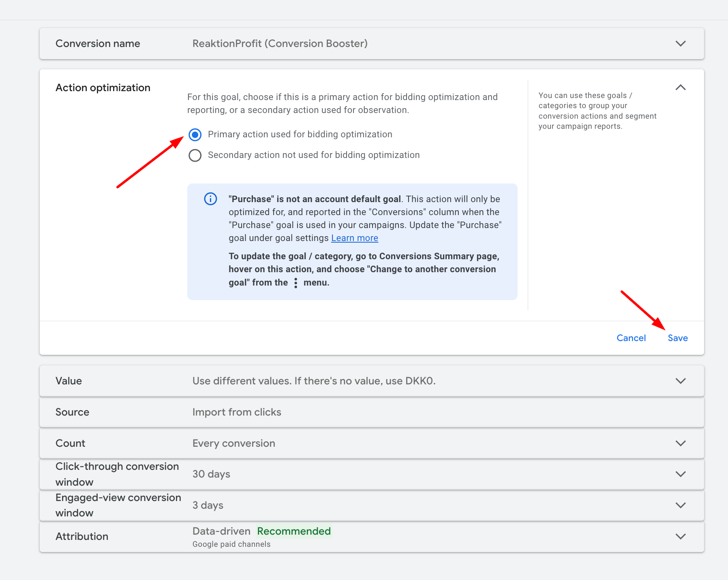Screen dimensions: 728x580
Task: Expand the Value section chevron
Action: [x=681, y=381]
